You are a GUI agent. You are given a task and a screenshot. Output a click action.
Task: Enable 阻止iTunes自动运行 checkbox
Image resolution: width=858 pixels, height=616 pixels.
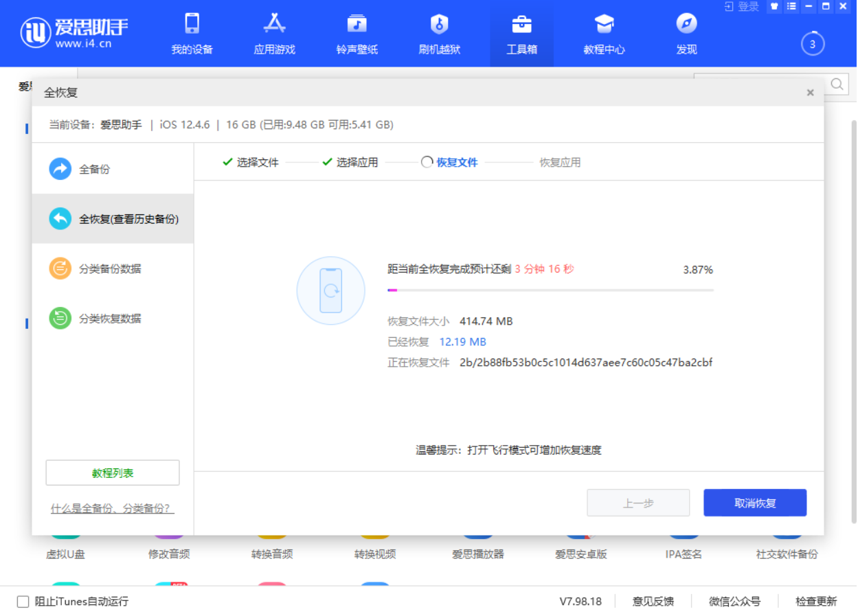pyautogui.click(x=21, y=600)
